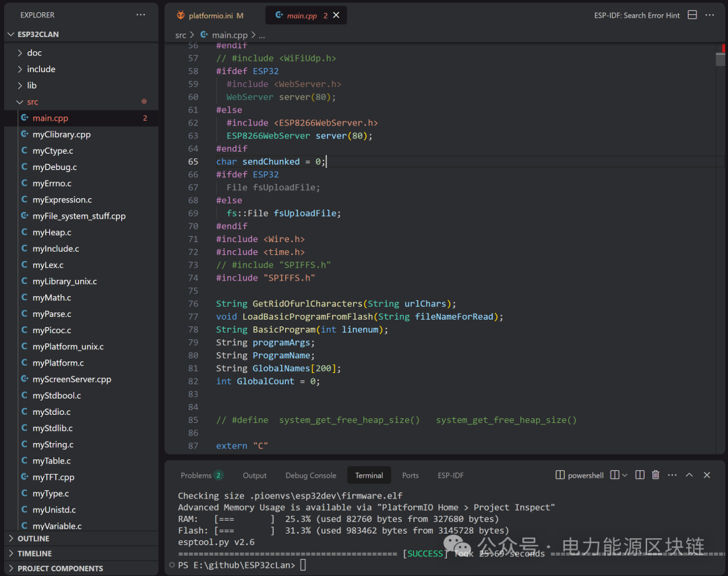
Task: Open editor more actions ellipsis
Action: (709, 15)
